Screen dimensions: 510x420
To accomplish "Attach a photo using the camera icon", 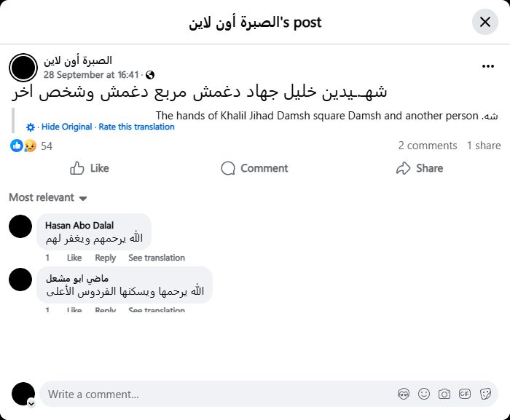I will [x=444, y=394].
